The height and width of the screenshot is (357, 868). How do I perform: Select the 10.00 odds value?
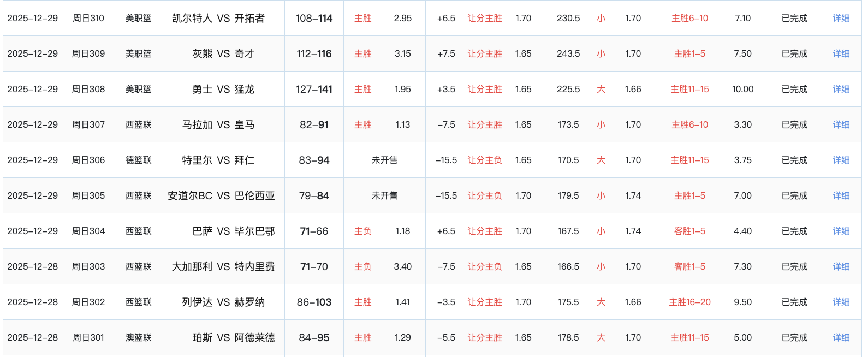[x=742, y=89]
